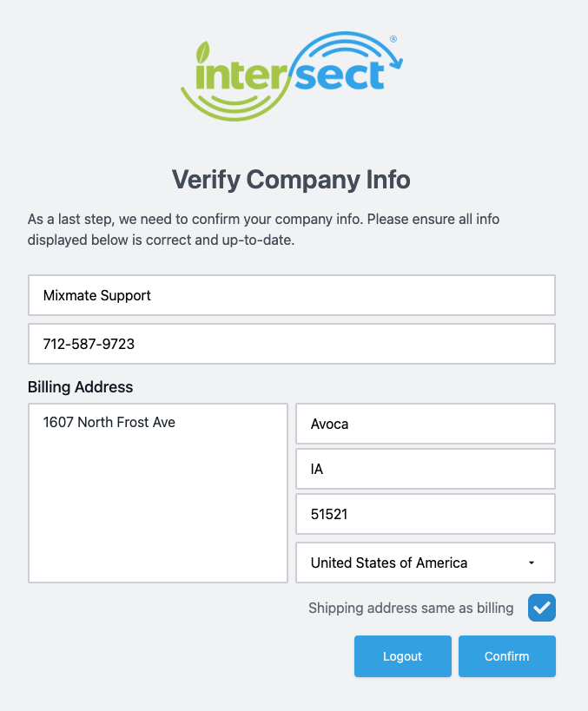
Task: Click the IA state field
Action: click(x=425, y=469)
